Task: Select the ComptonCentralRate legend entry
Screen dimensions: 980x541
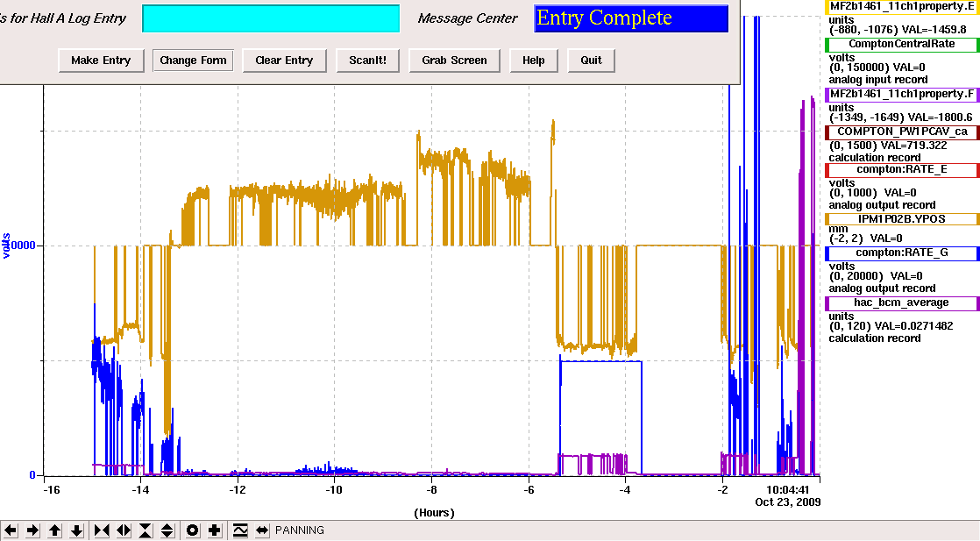Action: pyautogui.click(x=902, y=45)
